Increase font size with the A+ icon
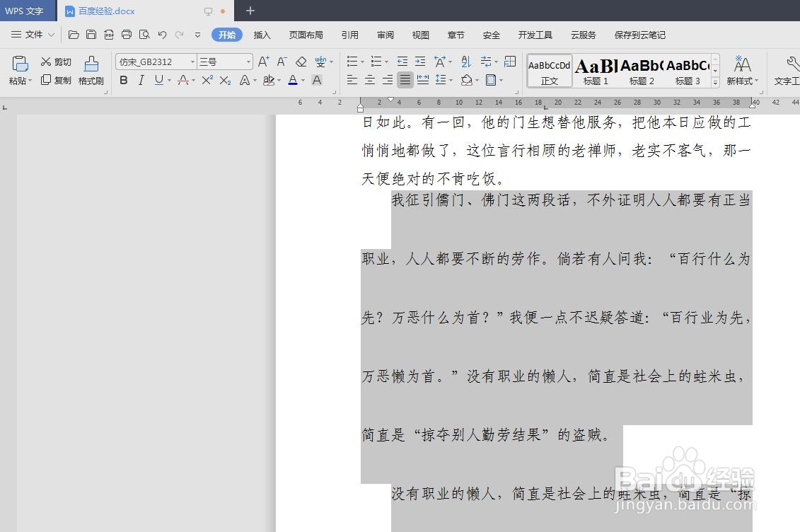This screenshot has height=532, width=800. pos(263,62)
